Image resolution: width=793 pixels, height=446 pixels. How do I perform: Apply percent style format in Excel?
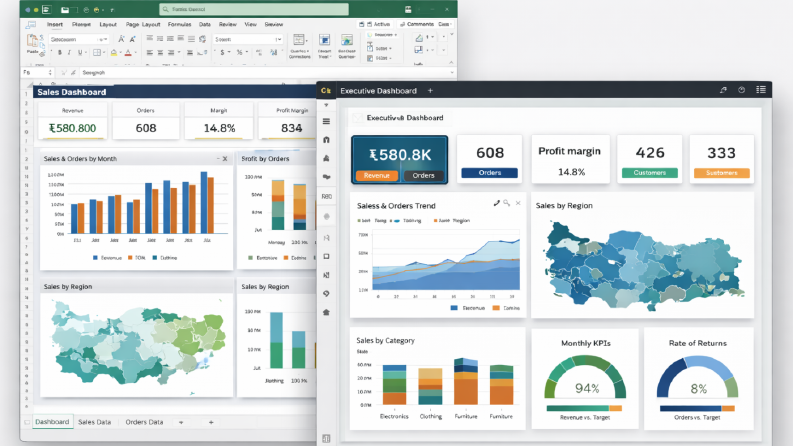[239, 53]
